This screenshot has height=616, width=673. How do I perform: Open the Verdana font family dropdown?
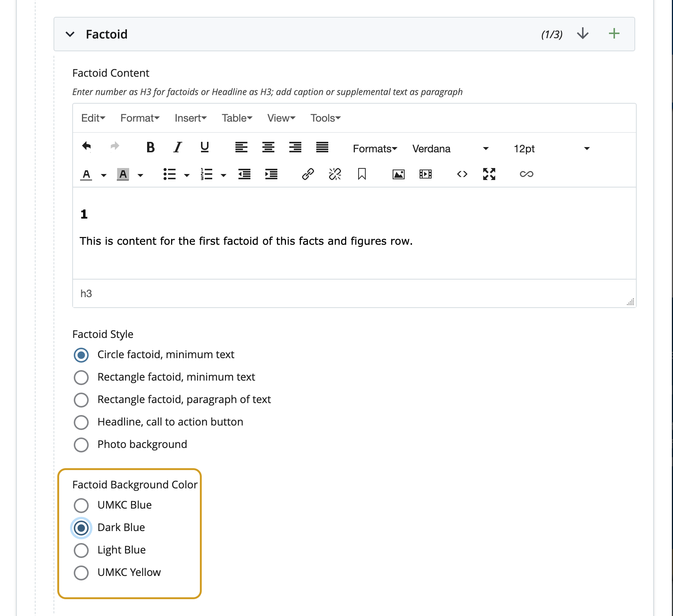pyautogui.click(x=451, y=149)
